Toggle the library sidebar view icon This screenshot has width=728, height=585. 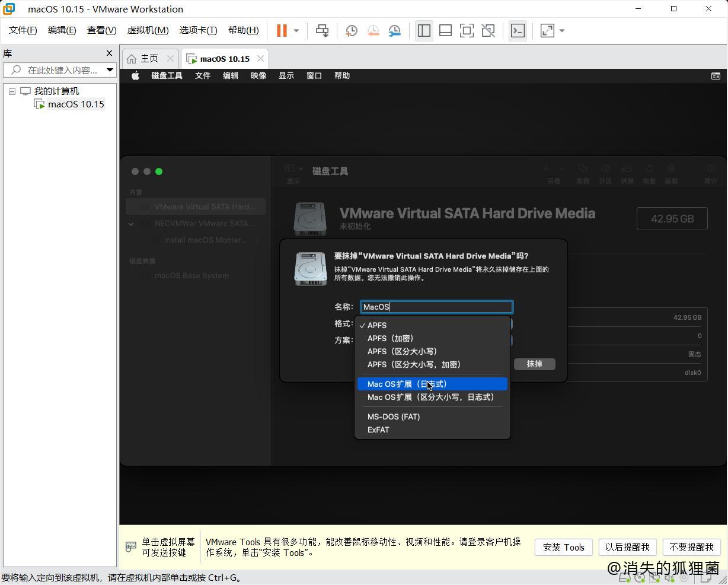[424, 30]
